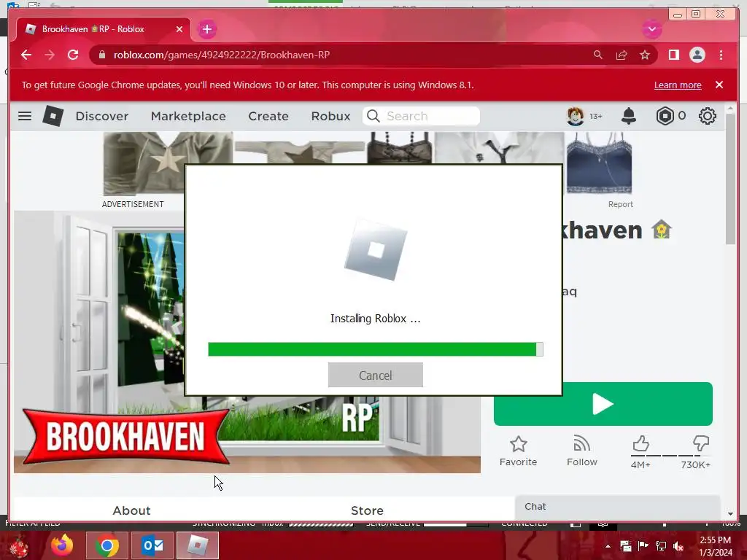The height and width of the screenshot is (560, 747).
Task: Click the Roblox search field
Action: (x=421, y=116)
